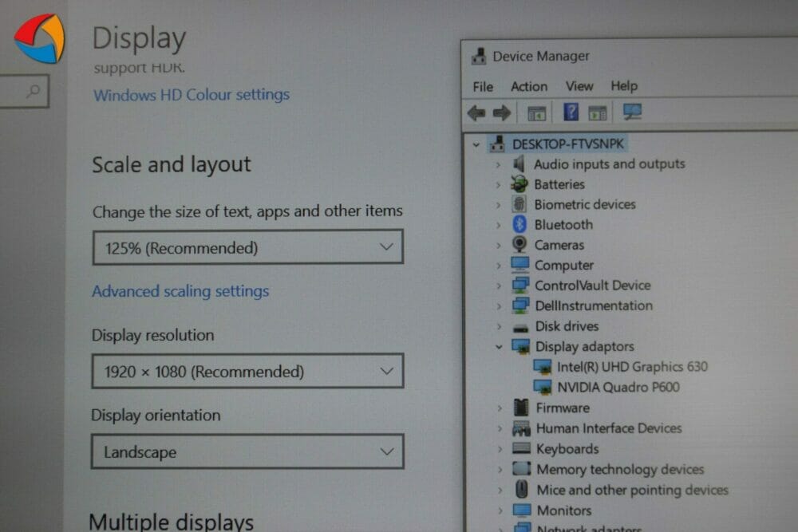Click the Back arrow in Device Manager toolbar
This screenshot has height=532, width=798.
476,112
